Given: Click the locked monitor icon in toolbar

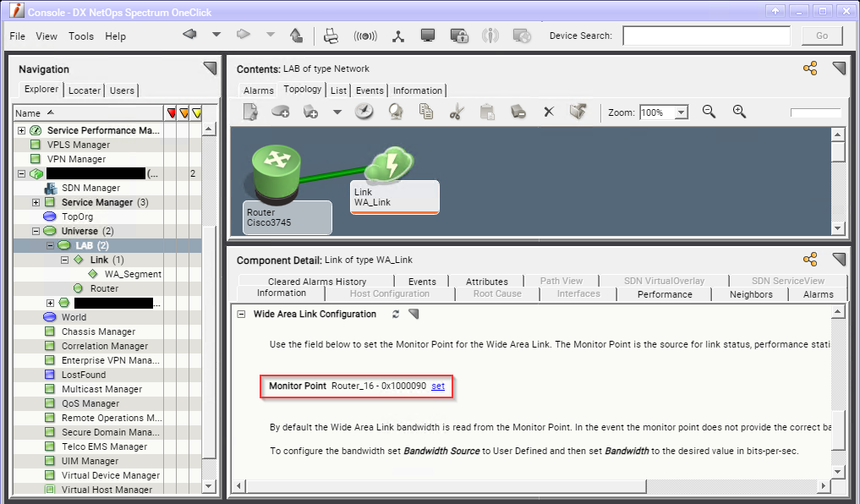Looking at the screenshot, I should [459, 36].
